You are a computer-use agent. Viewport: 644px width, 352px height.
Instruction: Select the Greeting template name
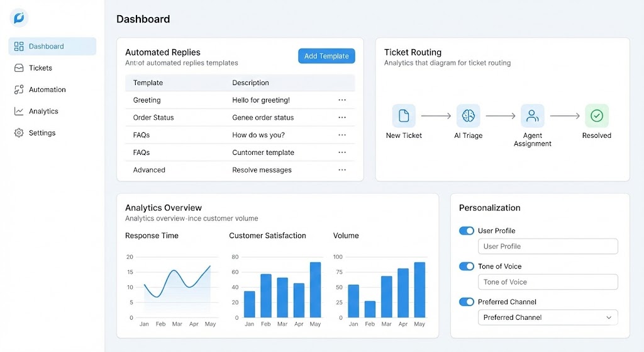pos(147,100)
